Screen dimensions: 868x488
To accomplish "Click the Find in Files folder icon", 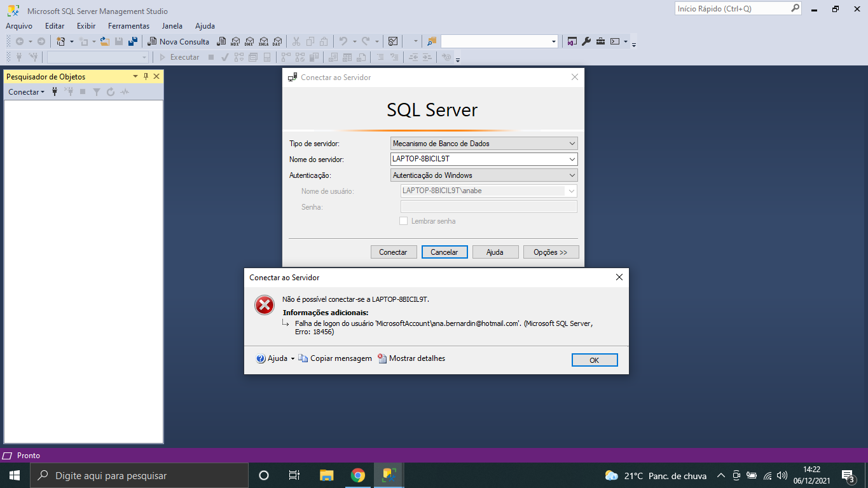I will 432,41.
